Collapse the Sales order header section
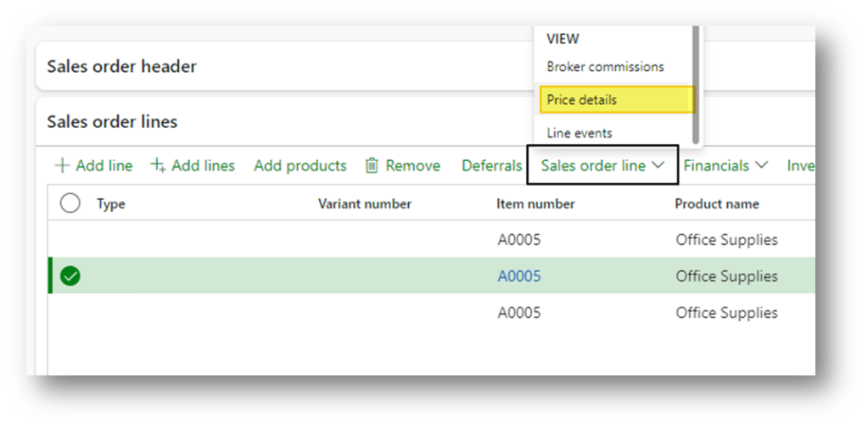868x428 pixels. [121, 66]
